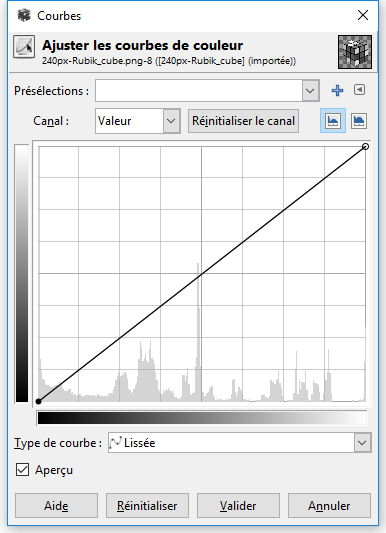The width and height of the screenshot is (386, 533).
Task: Click the curves tool icon in header
Action: [x=24, y=47]
